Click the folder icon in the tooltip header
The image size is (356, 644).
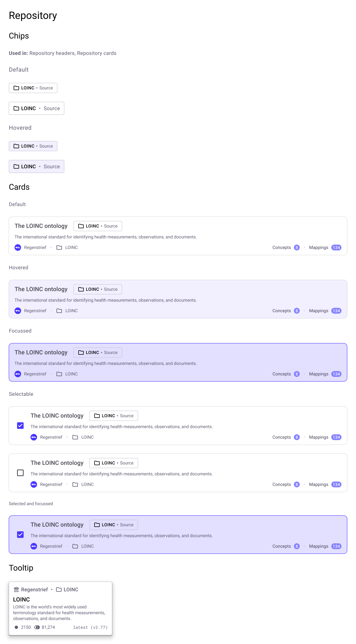point(59,589)
